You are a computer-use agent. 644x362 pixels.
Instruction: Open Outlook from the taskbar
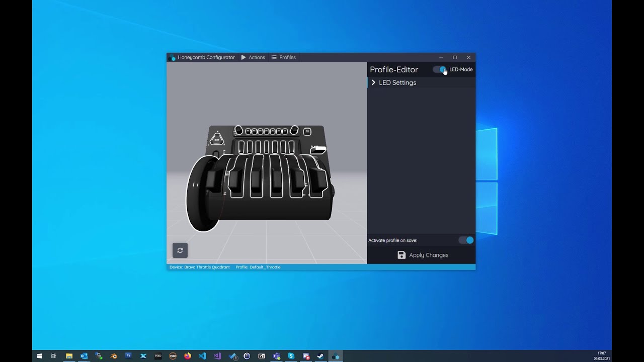(84, 356)
